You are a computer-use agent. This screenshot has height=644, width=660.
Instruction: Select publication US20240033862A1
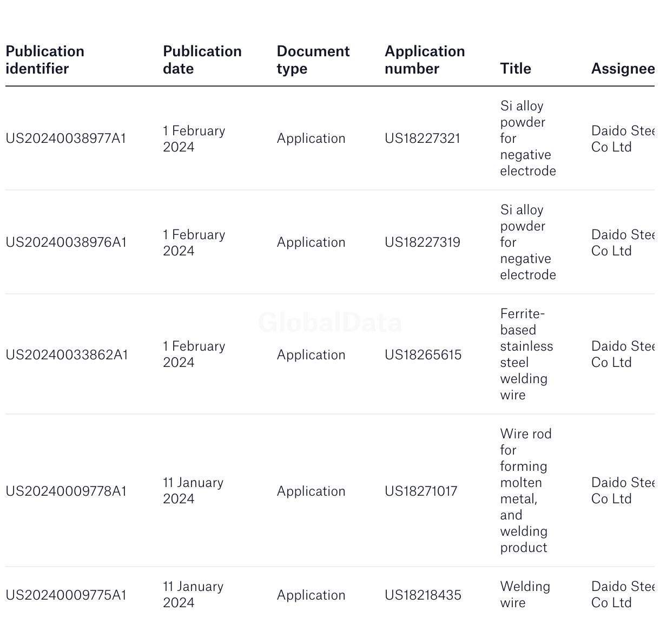67,355
